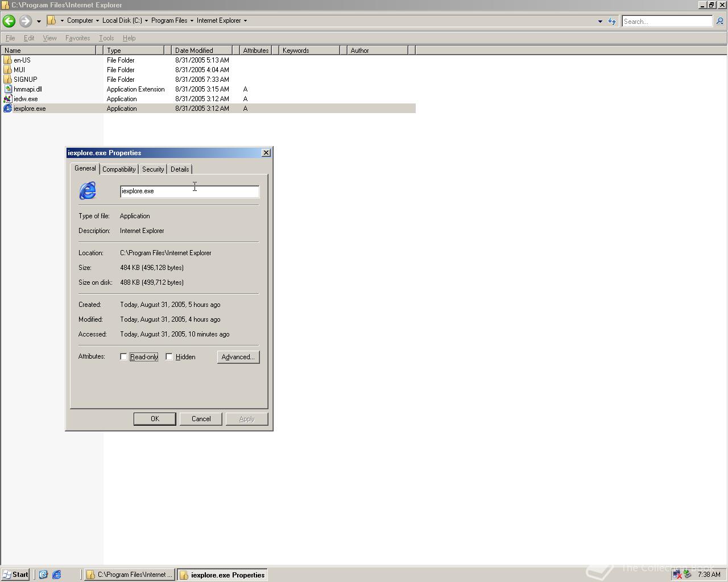Click the 7:38 AM system clock
The width and height of the screenshot is (728, 582).
(709, 575)
